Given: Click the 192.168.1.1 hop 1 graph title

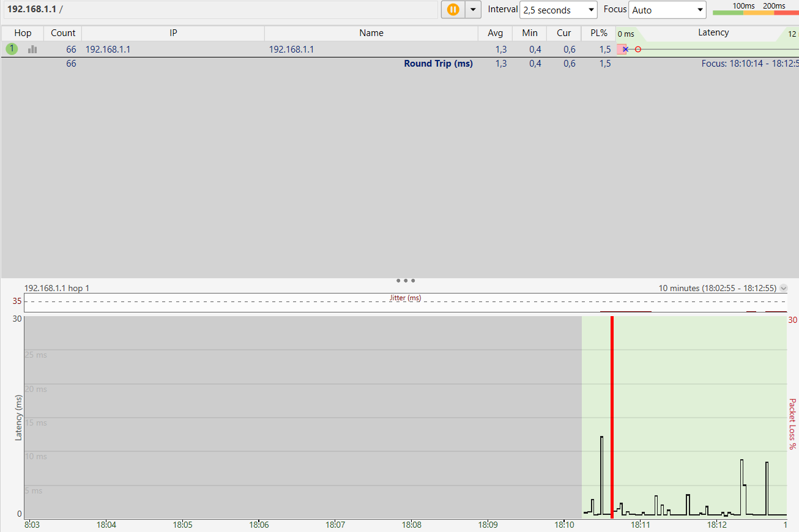Looking at the screenshot, I should pos(57,288).
